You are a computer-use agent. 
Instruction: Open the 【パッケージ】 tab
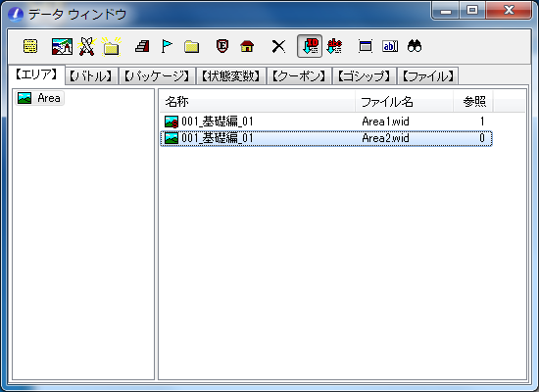pos(157,76)
